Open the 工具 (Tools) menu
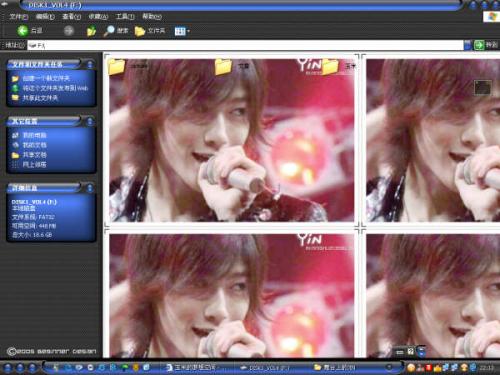 pos(125,17)
